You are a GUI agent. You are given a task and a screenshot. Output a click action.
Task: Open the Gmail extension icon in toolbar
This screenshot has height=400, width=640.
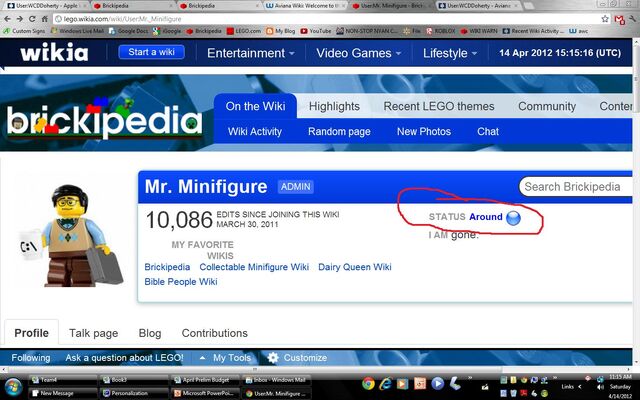(620, 19)
